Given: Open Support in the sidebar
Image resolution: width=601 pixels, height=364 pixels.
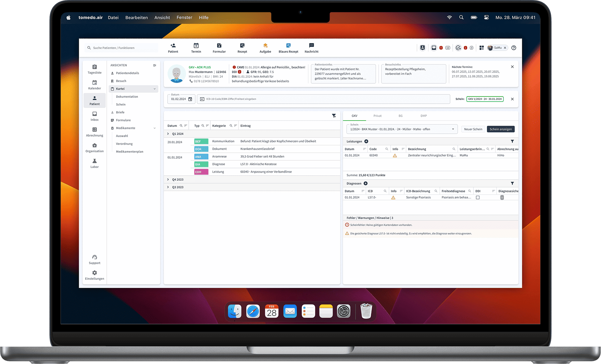Looking at the screenshot, I should (94, 259).
